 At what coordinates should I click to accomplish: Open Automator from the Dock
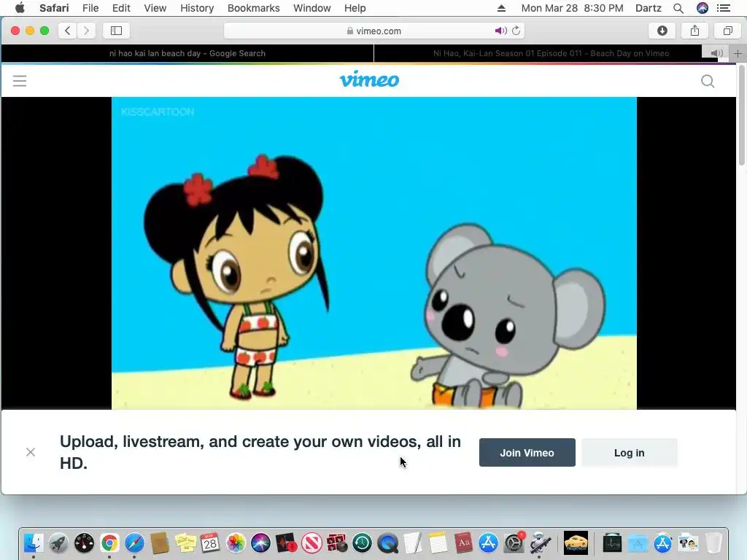(x=540, y=542)
